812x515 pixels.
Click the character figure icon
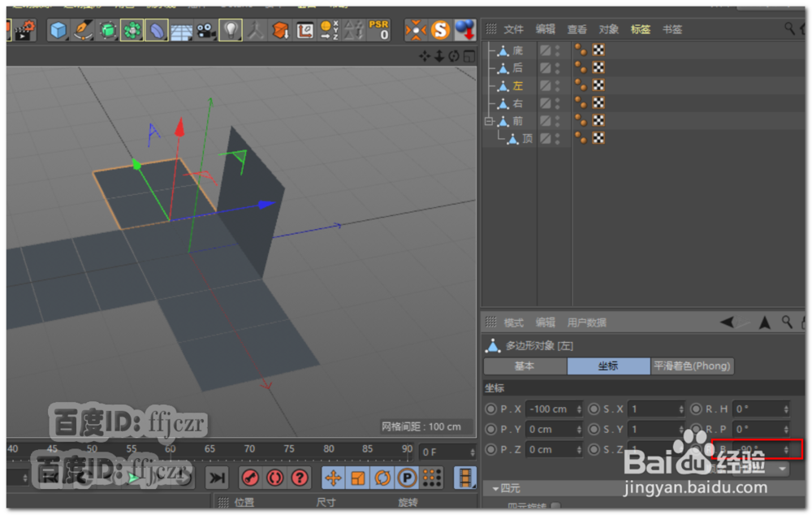point(255,31)
